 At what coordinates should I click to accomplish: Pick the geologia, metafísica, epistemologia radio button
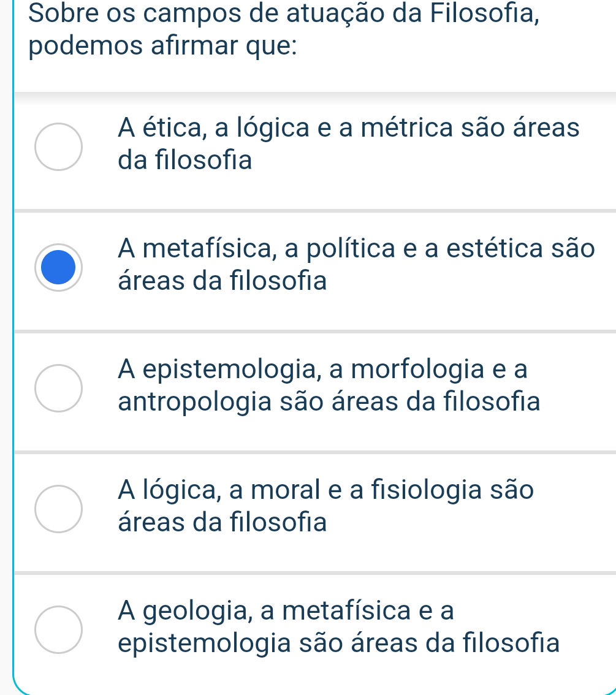pos(57,628)
